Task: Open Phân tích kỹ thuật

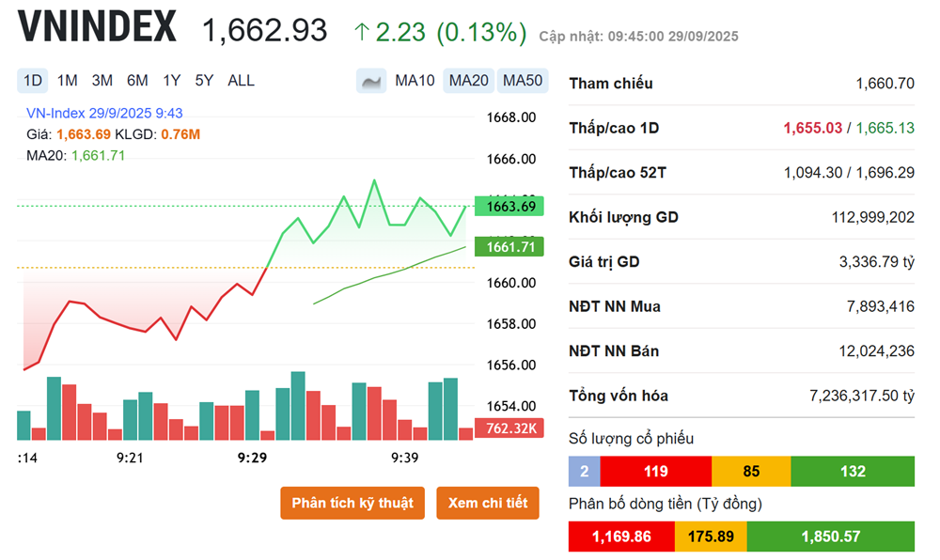Action: [x=352, y=503]
